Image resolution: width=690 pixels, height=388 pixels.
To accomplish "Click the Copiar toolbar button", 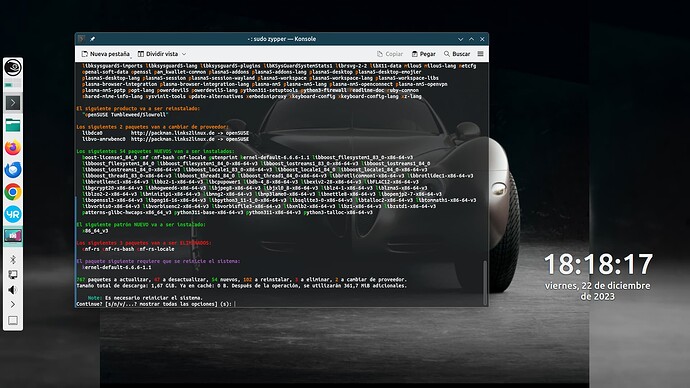I will [390, 54].
